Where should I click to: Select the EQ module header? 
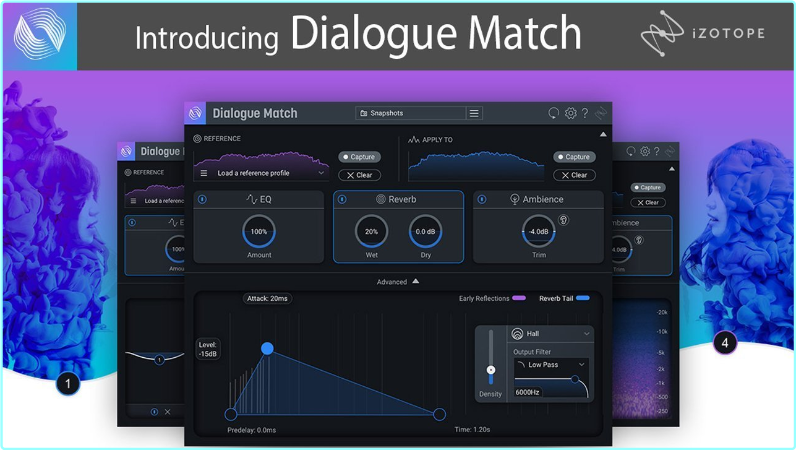tap(259, 200)
